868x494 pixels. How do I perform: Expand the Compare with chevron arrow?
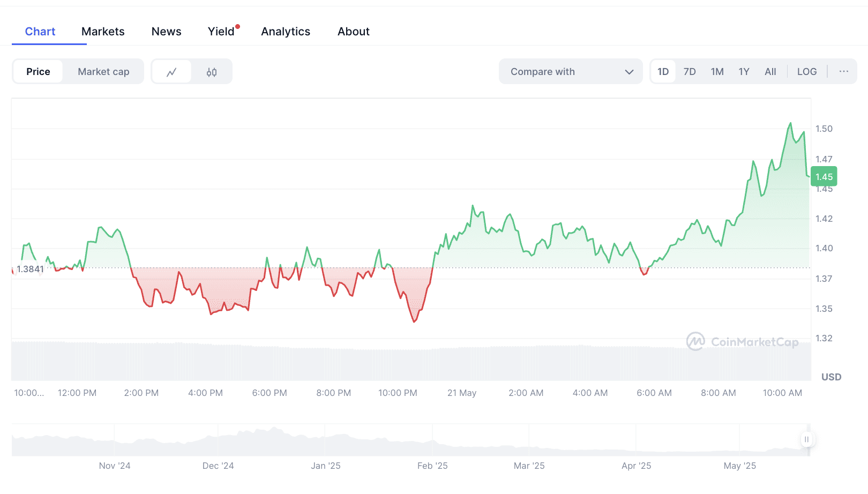[x=629, y=72]
